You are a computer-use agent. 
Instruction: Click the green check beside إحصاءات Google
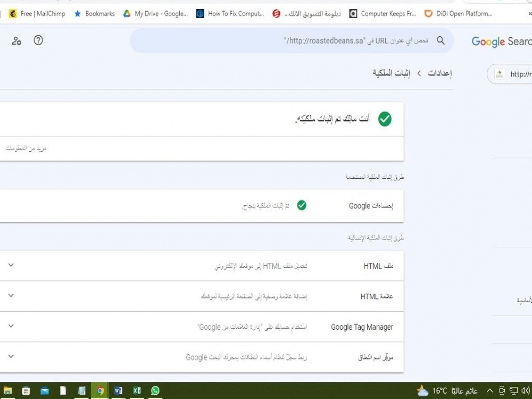[x=301, y=205]
